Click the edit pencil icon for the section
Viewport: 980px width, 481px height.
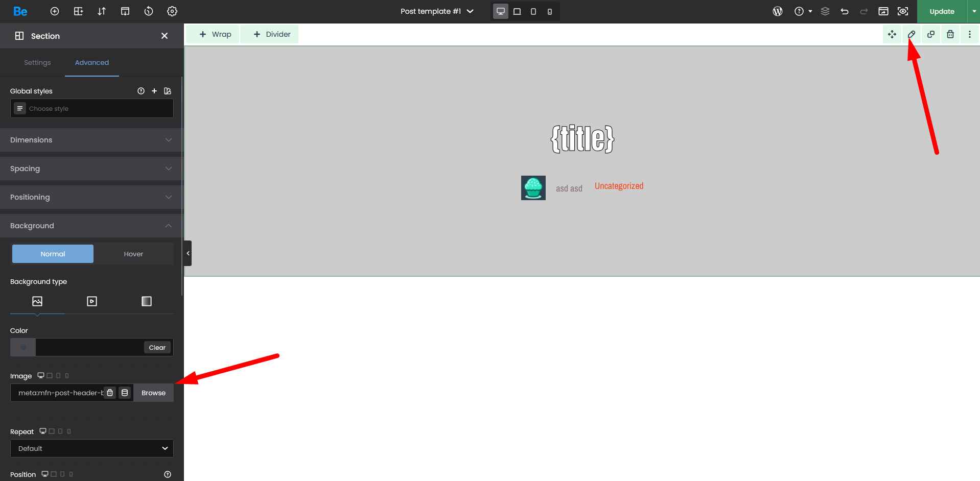[911, 34]
